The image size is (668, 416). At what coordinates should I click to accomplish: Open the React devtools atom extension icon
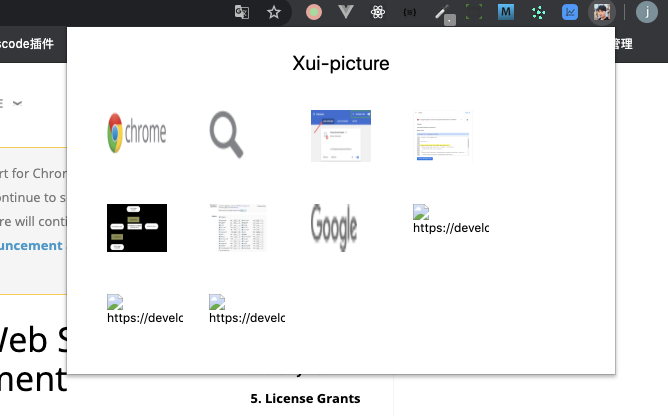pyautogui.click(x=378, y=12)
